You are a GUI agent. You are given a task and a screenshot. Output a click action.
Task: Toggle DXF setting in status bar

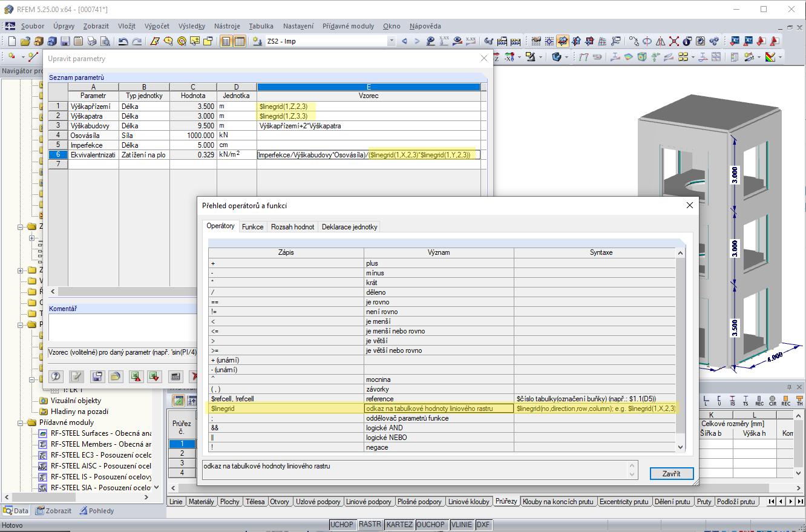coord(483,525)
